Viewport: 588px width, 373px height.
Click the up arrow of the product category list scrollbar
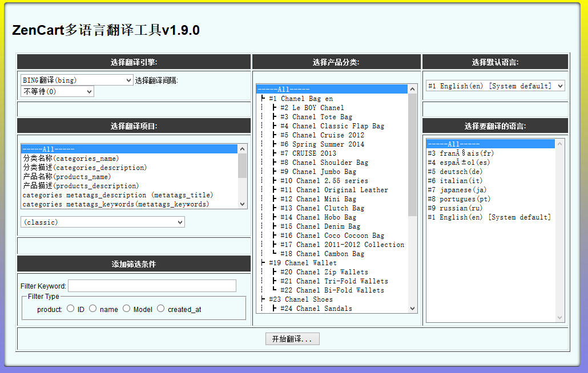tap(413, 89)
